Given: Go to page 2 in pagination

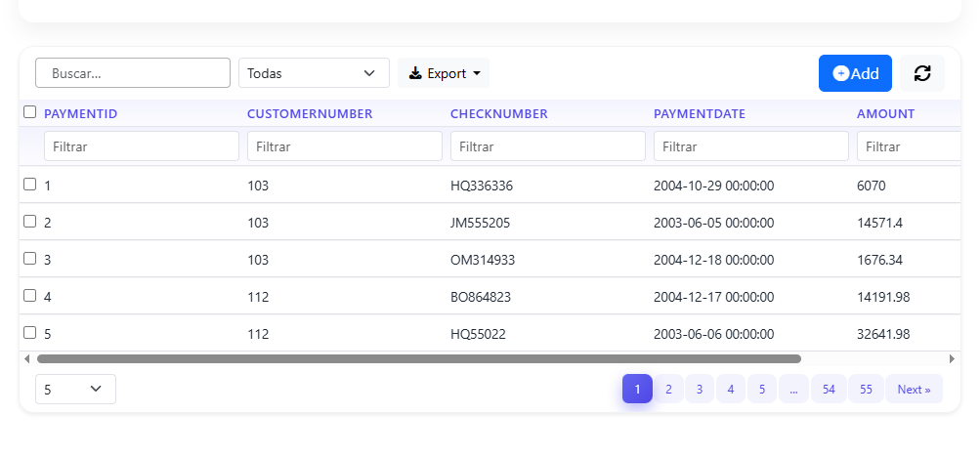Looking at the screenshot, I should pyautogui.click(x=668, y=389).
